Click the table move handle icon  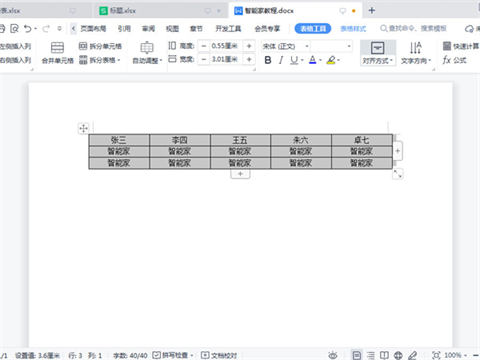pos(83,128)
